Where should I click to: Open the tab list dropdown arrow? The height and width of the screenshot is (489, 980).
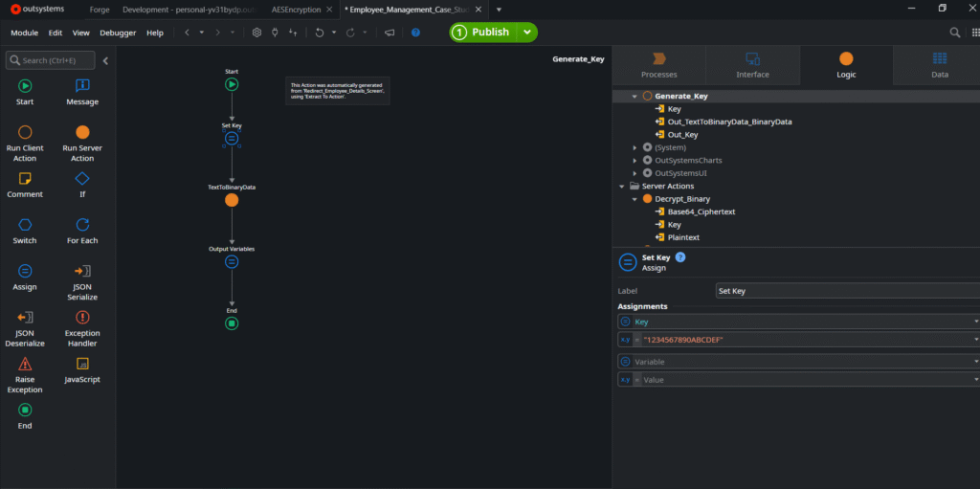(x=499, y=10)
